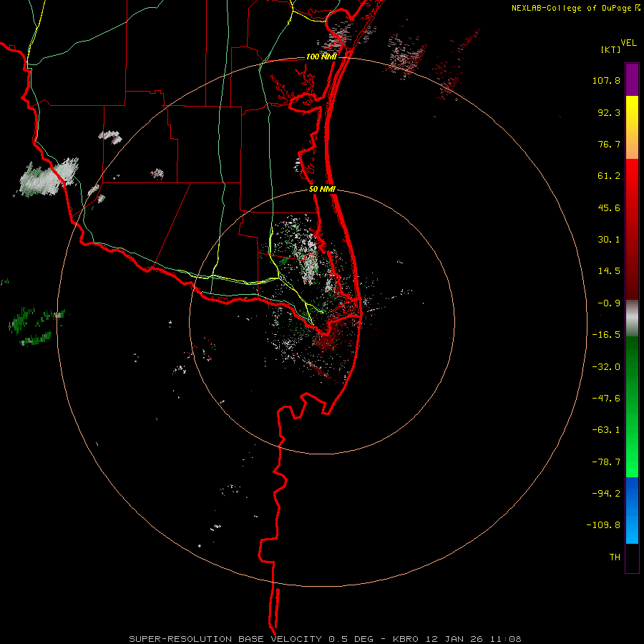Click the -94.2 velocity legend value

(606, 494)
